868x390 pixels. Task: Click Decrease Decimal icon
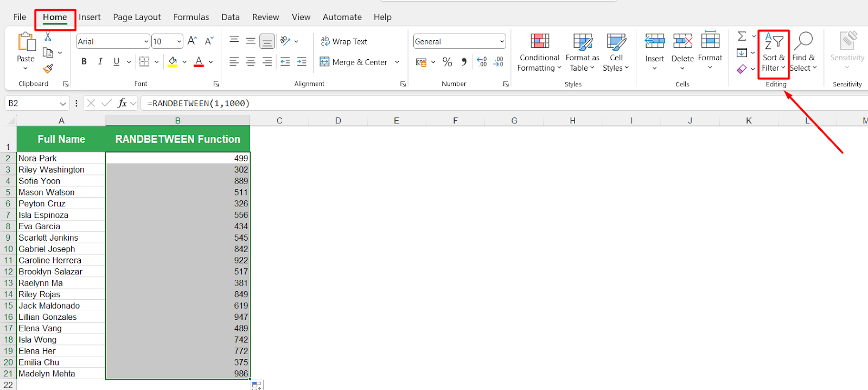(499, 62)
